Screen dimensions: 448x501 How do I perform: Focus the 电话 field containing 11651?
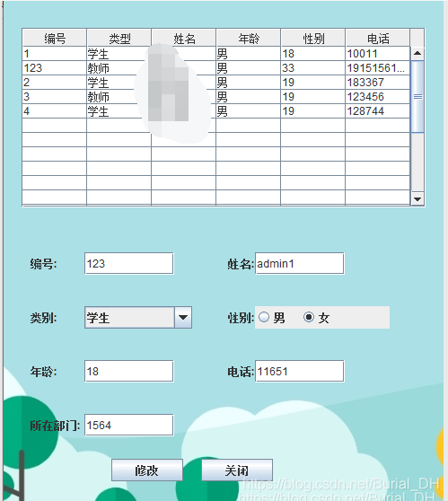coord(299,372)
